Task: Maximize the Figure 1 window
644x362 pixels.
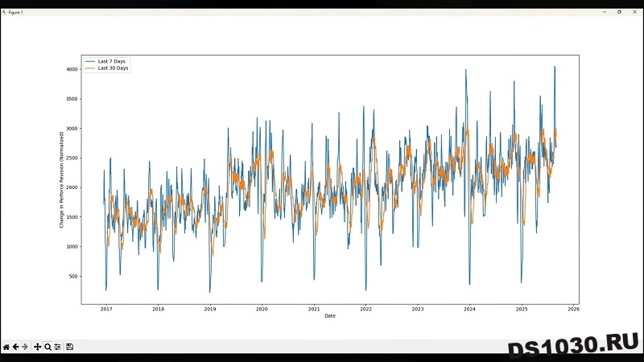Action: pos(619,12)
